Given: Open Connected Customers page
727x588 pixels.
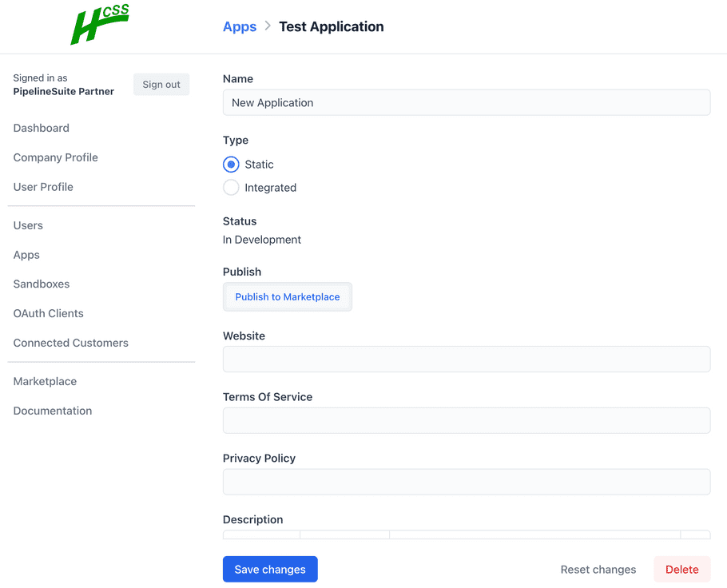Looking at the screenshot, I should point(70,343).
